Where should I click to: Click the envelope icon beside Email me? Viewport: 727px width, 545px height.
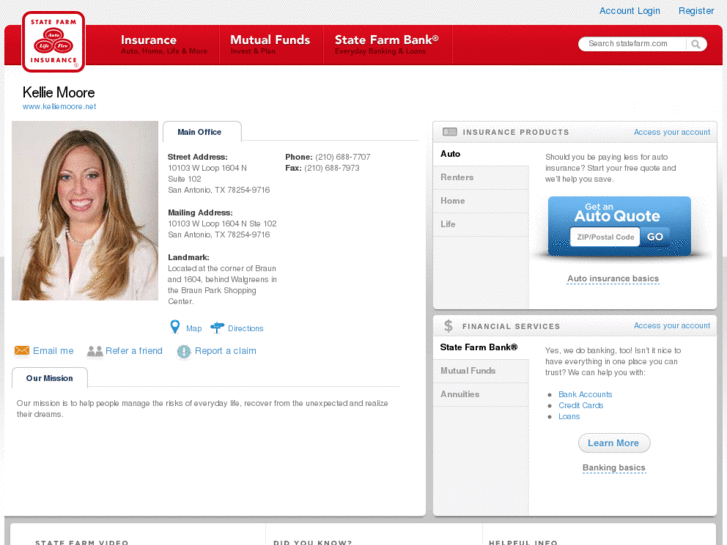tap(22, 350)
